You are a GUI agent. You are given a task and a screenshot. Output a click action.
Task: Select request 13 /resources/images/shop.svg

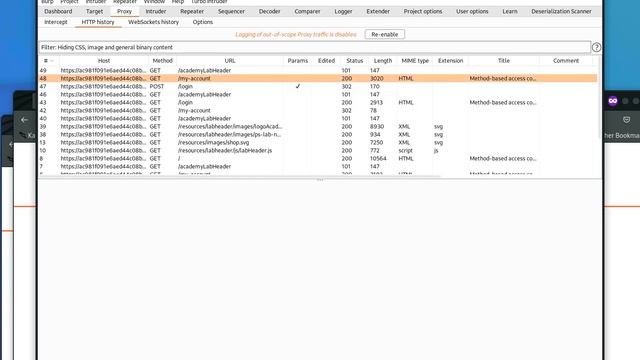coord(318,142)
